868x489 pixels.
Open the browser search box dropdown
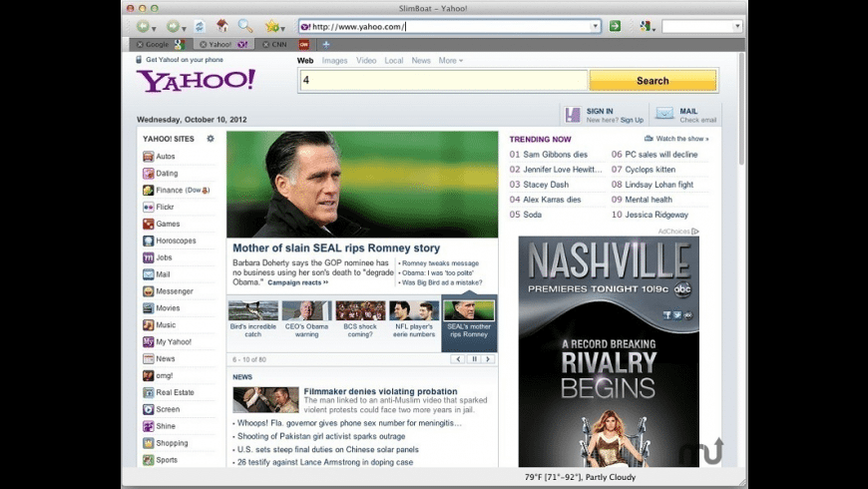(737, 26)
